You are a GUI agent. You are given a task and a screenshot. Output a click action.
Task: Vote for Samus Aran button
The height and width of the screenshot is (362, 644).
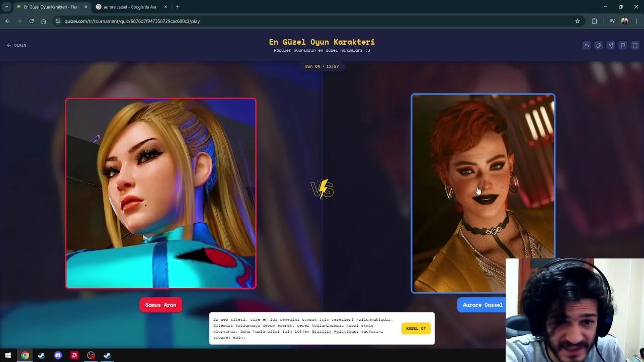[160, 305]
